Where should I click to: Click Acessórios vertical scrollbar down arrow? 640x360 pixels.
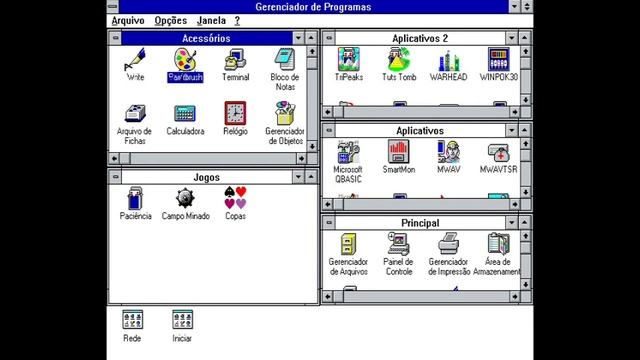[312, 146]
